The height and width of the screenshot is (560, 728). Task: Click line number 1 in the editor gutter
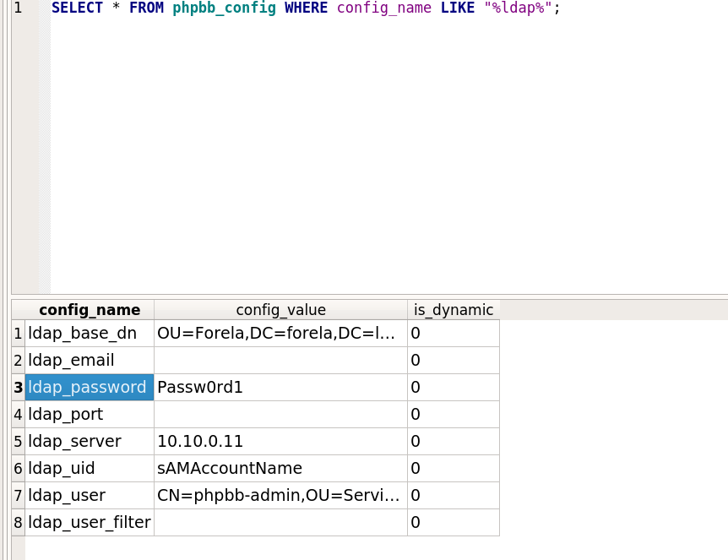click(18, 8)
